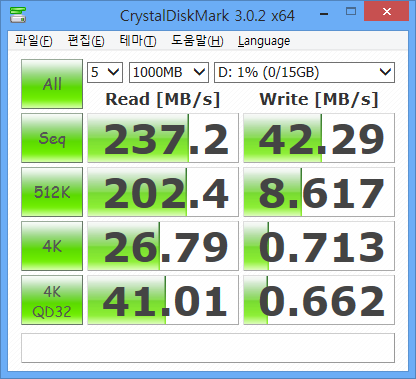416x379 pixels.
Task: Open the 편집(E) menu
Action: point(86,41)
